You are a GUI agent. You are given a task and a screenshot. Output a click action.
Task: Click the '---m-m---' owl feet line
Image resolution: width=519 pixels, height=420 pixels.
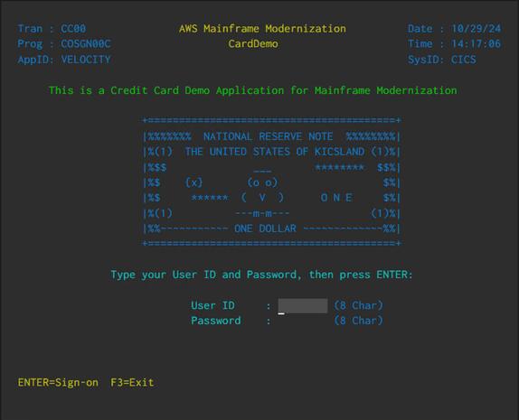tap(262, 213)
